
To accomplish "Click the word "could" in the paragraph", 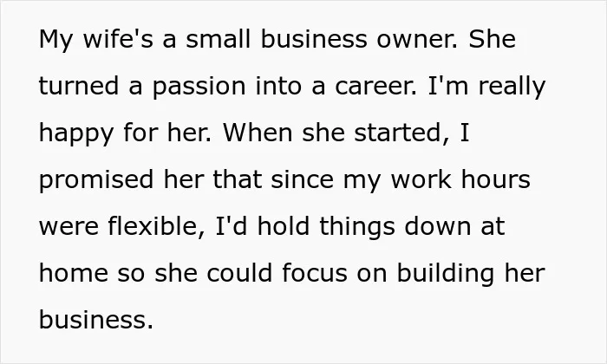I will pyautogui.click(x=239, y=273).
